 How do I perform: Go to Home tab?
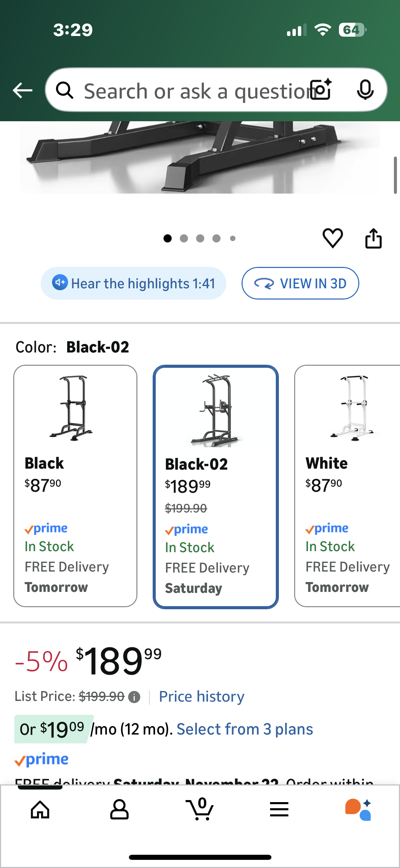pyautogui.click(x=40, y=810)
